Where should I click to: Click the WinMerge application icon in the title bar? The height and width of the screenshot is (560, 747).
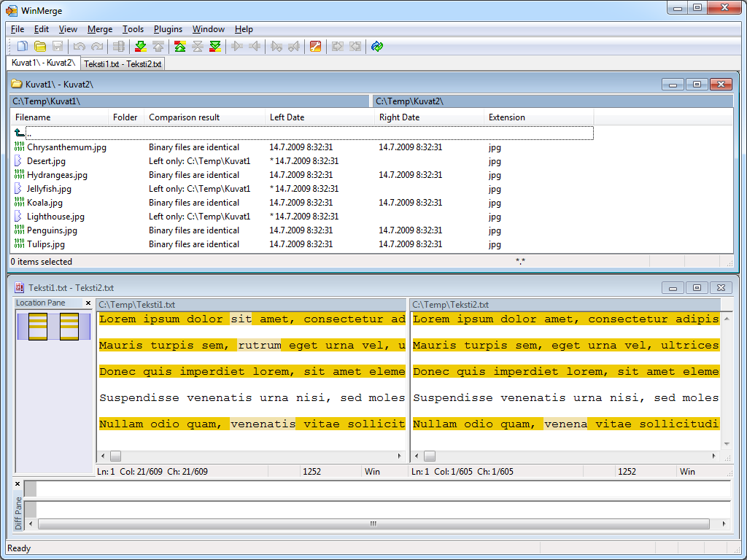12,10
